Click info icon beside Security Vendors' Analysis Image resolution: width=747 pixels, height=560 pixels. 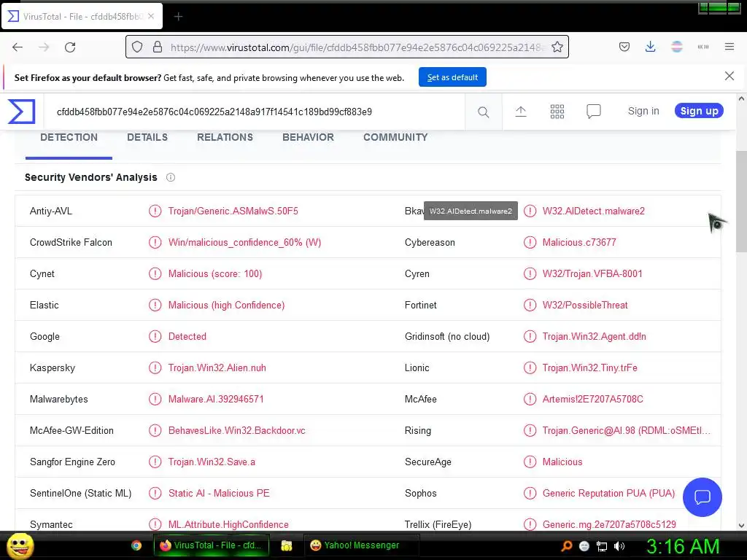pyautogui.click(x=171, y=177)
